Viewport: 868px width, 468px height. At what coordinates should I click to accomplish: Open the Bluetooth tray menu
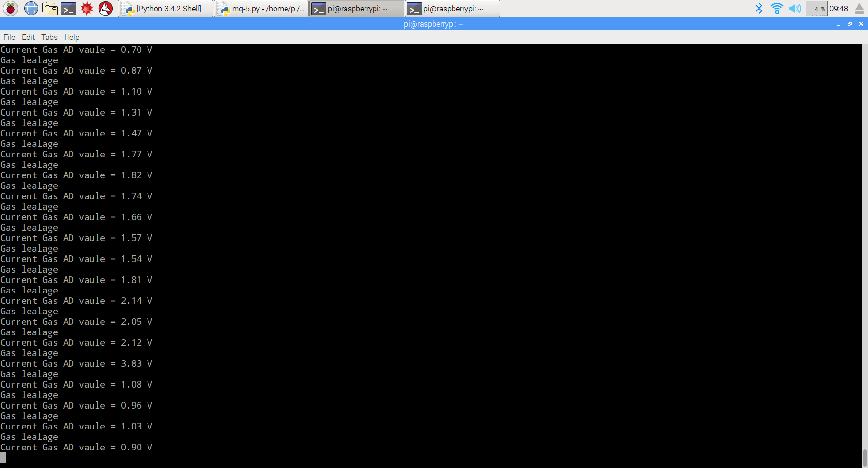click(759, 8)
